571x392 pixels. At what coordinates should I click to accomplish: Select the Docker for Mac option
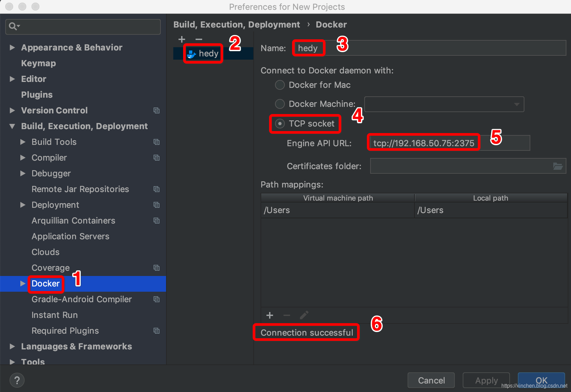[x=280, y=85]
